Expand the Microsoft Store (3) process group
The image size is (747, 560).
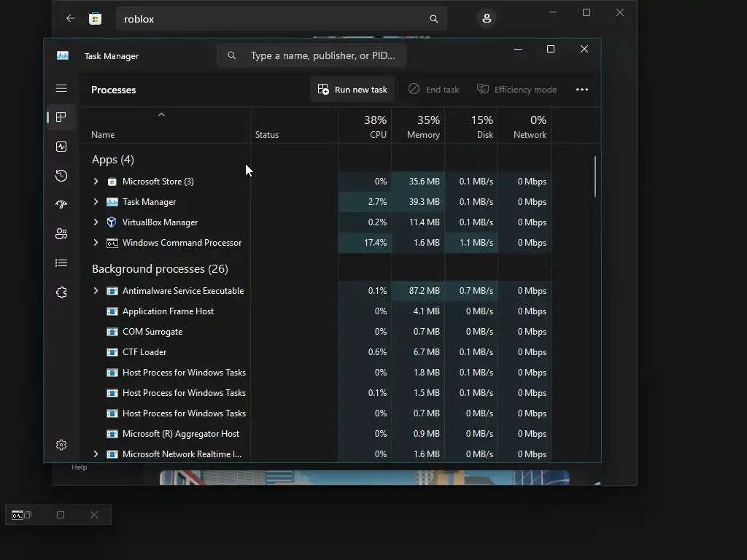point(96,182)
